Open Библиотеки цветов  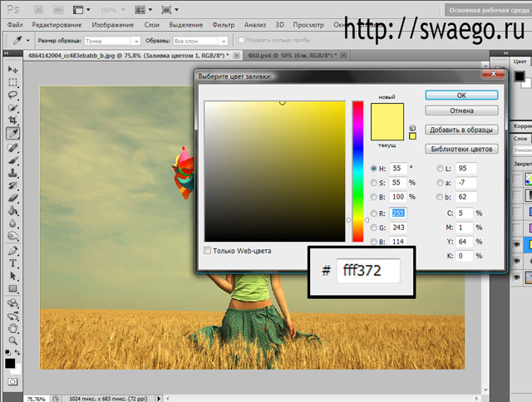tap(461, 149)
